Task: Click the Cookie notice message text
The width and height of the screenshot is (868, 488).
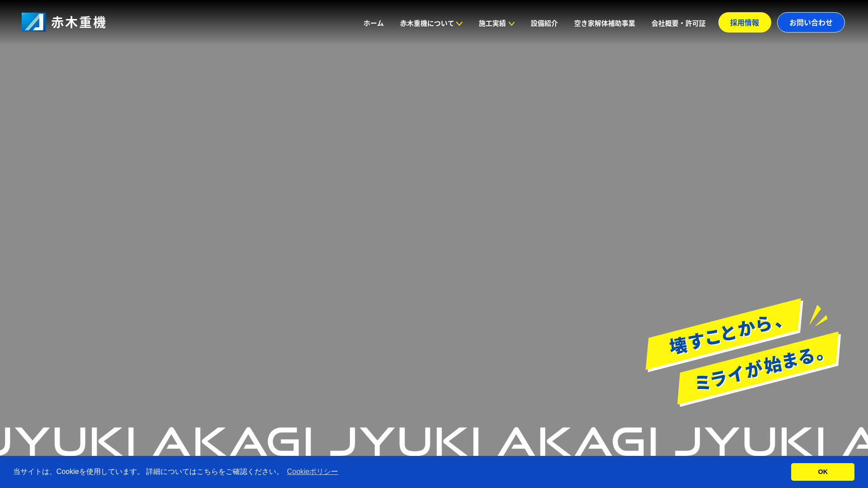Action: pyautogui.click(x=147, y=472)
